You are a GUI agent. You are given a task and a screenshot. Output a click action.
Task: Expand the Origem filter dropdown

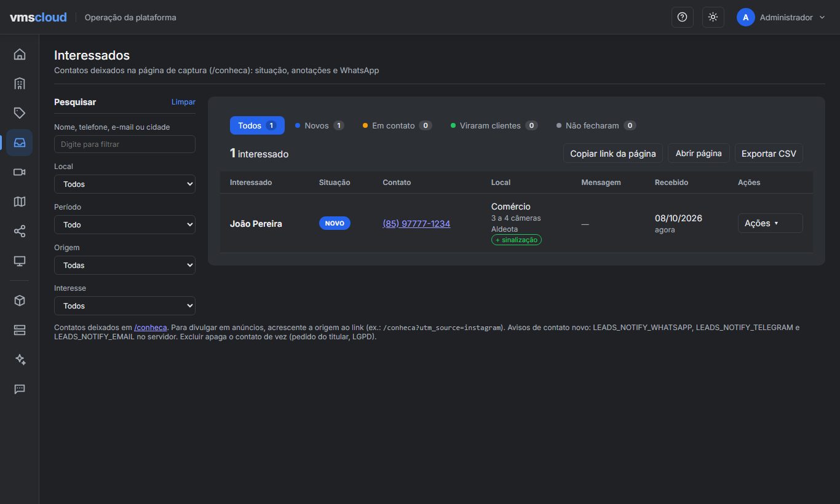[x=125, y=265]
